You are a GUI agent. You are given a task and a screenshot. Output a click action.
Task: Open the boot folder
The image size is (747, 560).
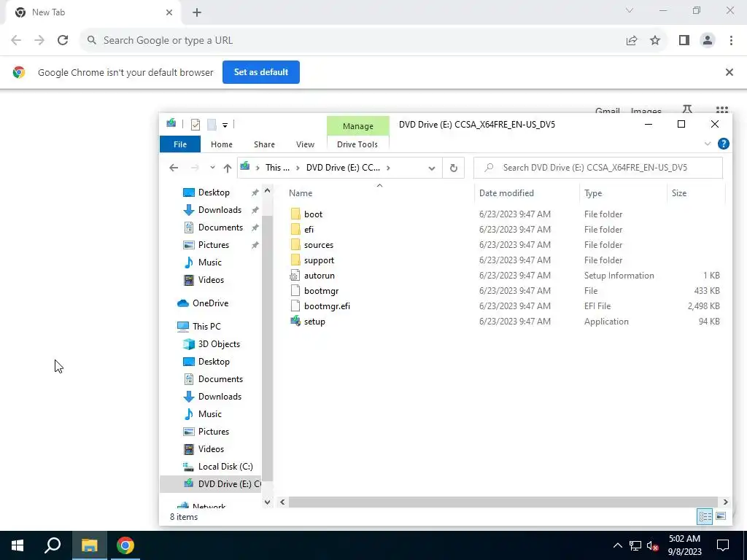tap(313, 214)
